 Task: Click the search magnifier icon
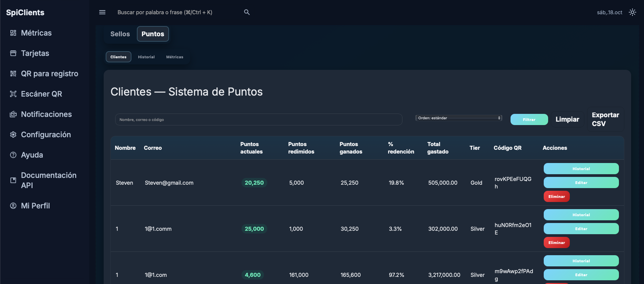pyautogui.click(x=247, y=12)
